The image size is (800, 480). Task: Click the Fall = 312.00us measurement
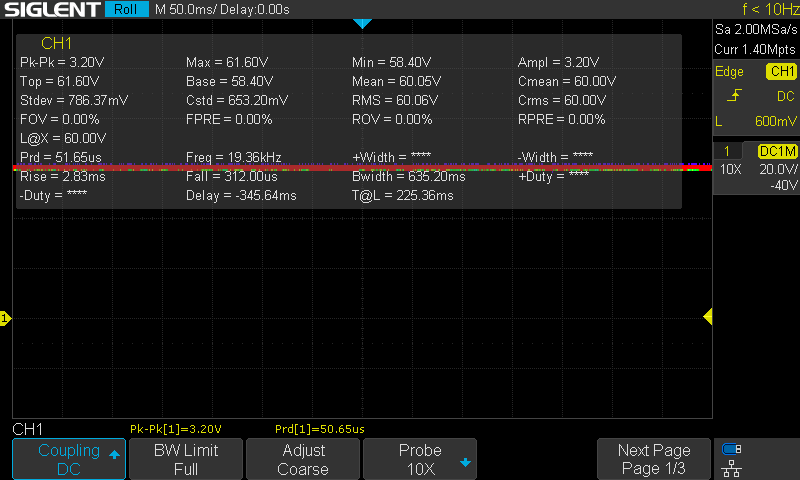click(232, 176)
